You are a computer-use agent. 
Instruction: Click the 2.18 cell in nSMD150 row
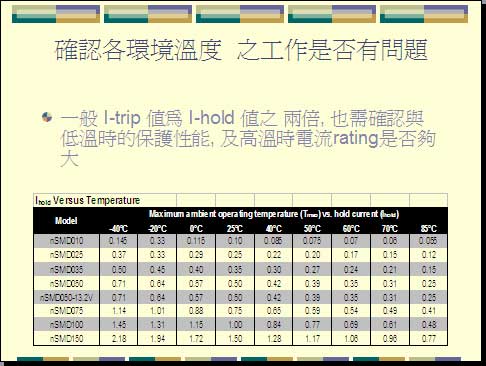[x=119, y=339]
